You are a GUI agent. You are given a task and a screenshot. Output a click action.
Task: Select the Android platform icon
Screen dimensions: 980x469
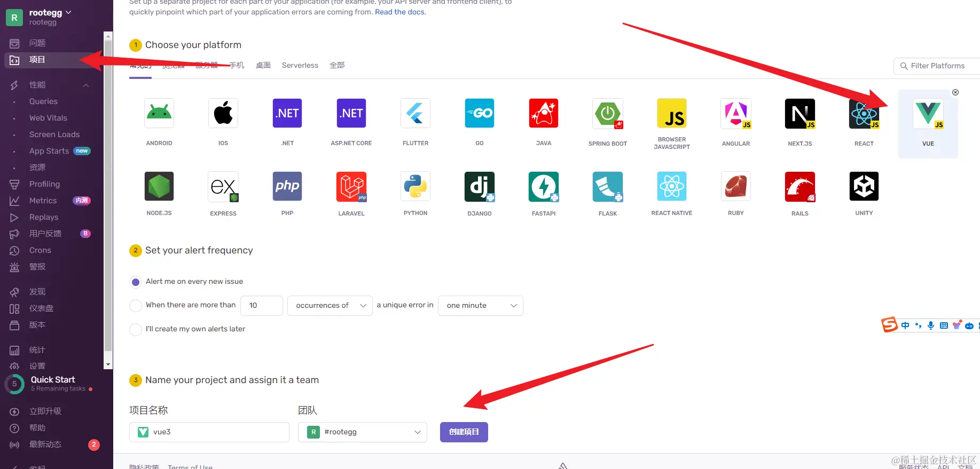click(159, 113)
